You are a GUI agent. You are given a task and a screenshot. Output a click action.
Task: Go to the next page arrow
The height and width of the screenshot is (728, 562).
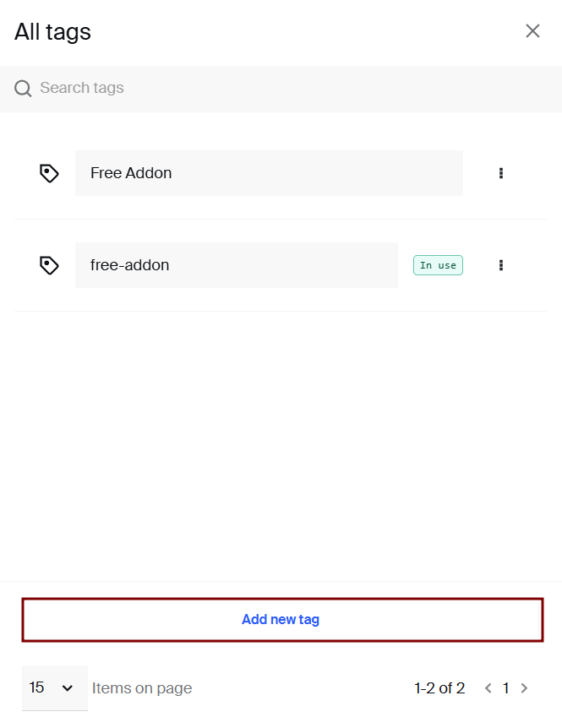pyautogui.click(x=524, y=688)
